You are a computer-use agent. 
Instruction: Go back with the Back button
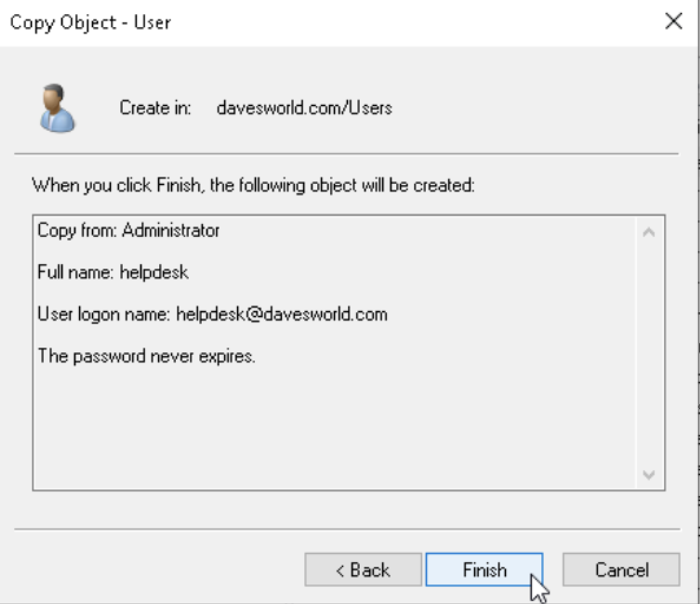pos(363,570)
